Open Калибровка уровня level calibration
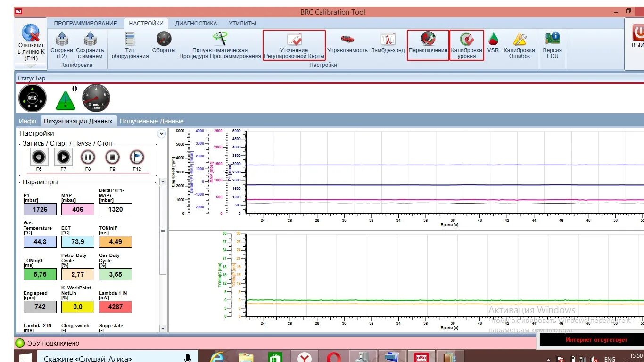Image resolution: width=644 pixels, height=362 pixels. click(x=466, y=45)
